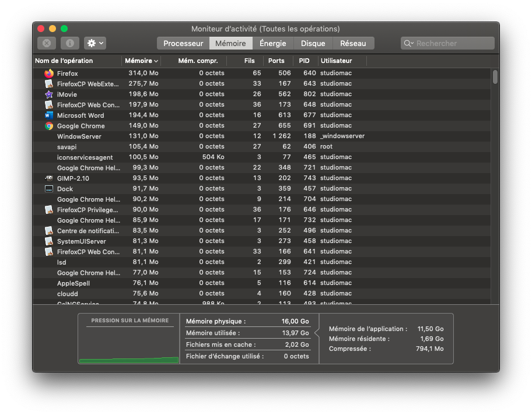This screenshot has height=415, width=532.
Task: Click the 314,0 Mo memory value
Action: tap(143, 73)
